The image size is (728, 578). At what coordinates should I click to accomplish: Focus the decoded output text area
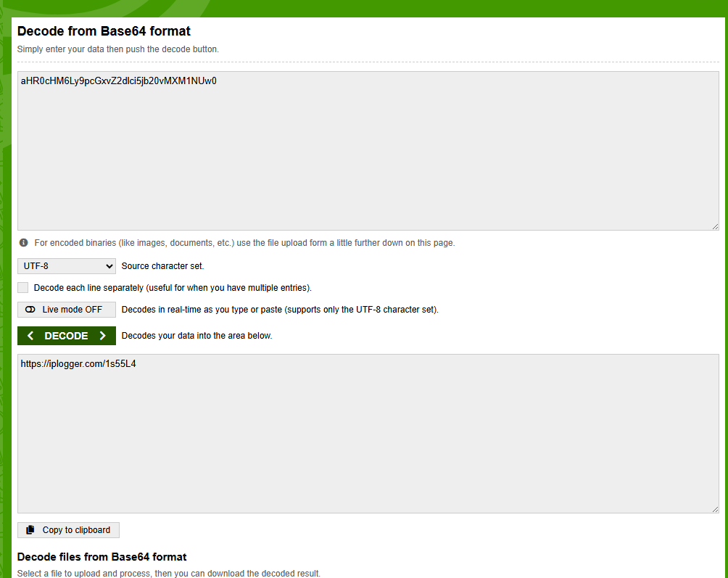click(x=368, y=434)
